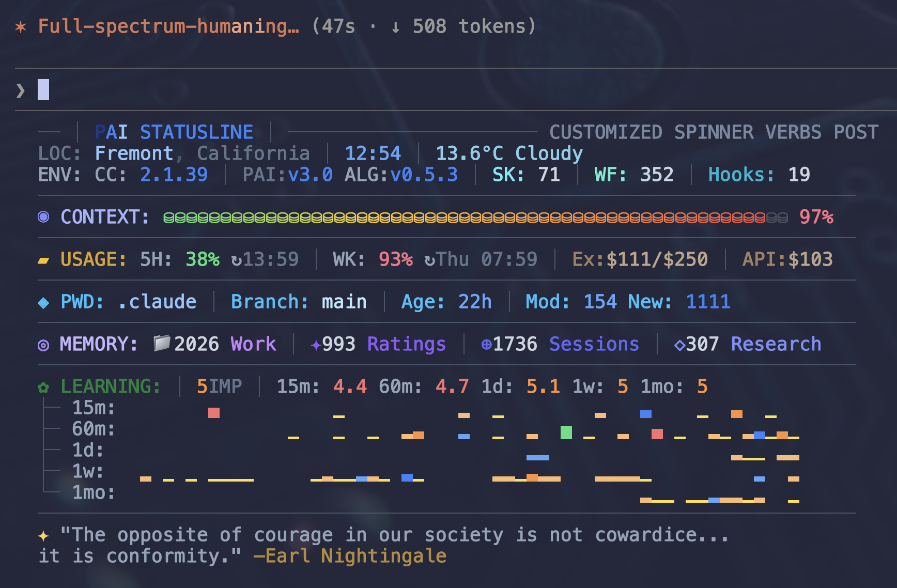Viewport: 897px width, 588px height.
Task: Click the sparkle icon beside 993 Ratings
Action: [314, 344]
